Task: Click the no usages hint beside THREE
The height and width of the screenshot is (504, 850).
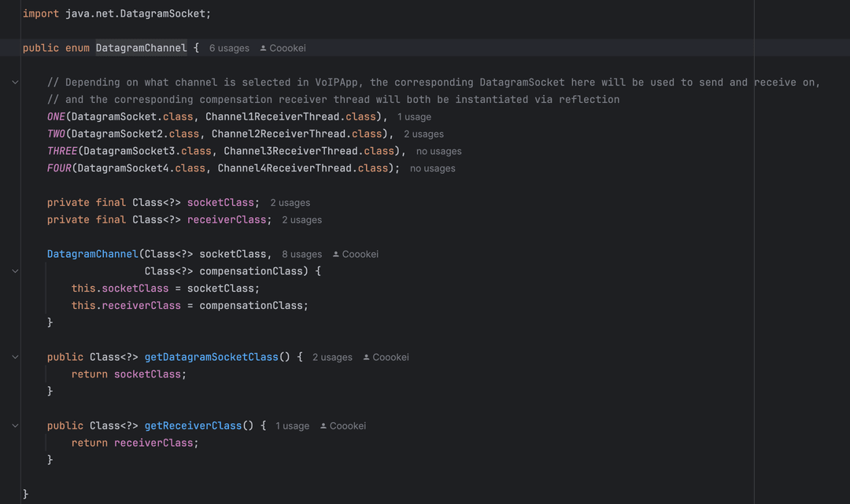Action: click(438, 151)
